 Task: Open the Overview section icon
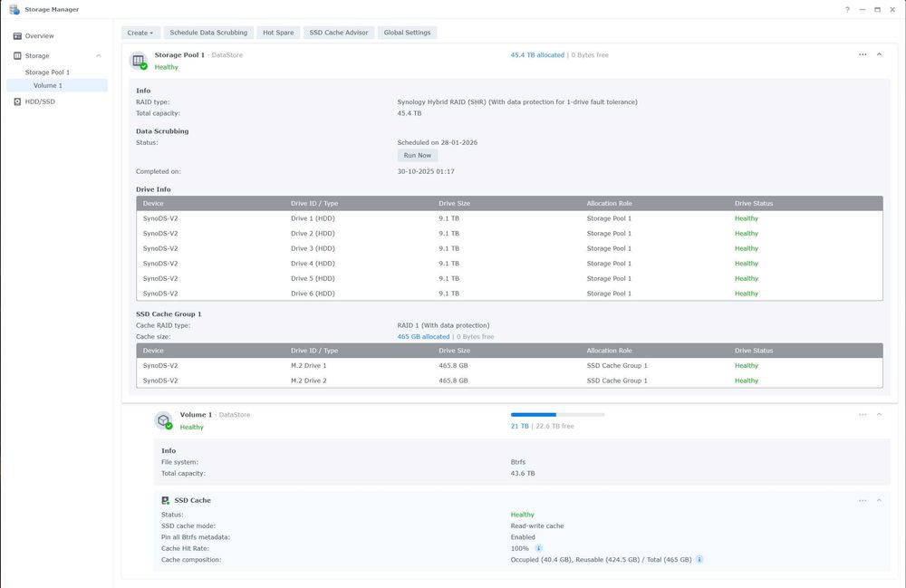point(17,36)
